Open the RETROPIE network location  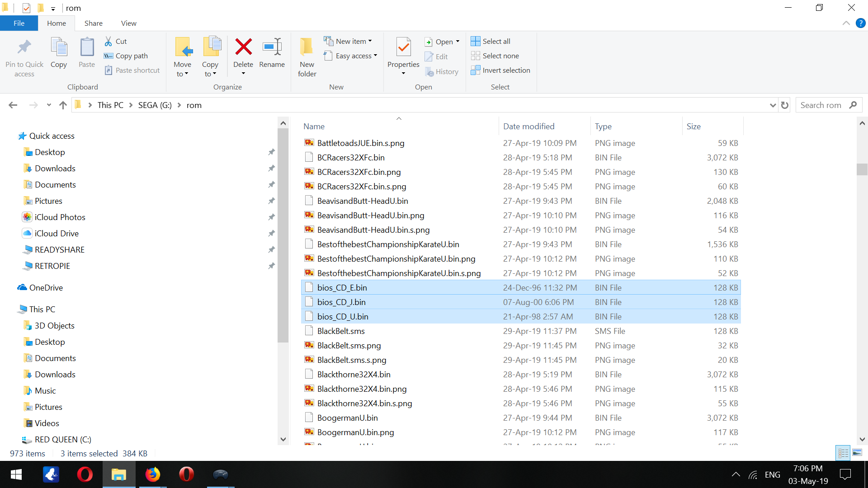[52, 266]
